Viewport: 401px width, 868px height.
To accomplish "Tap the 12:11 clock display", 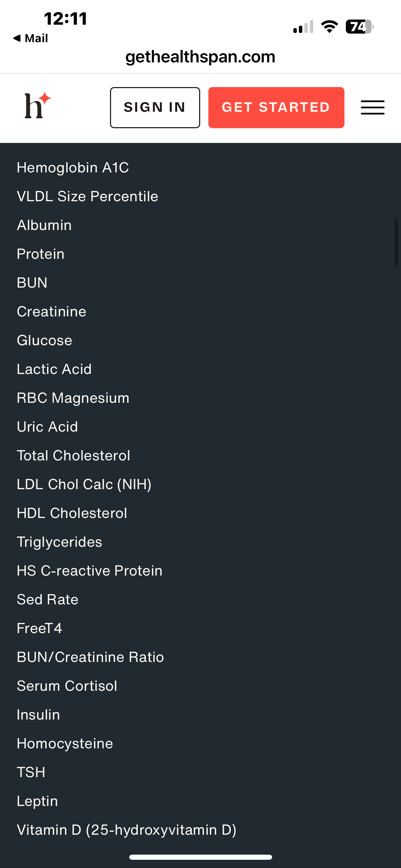I will [x=65, y=19].
